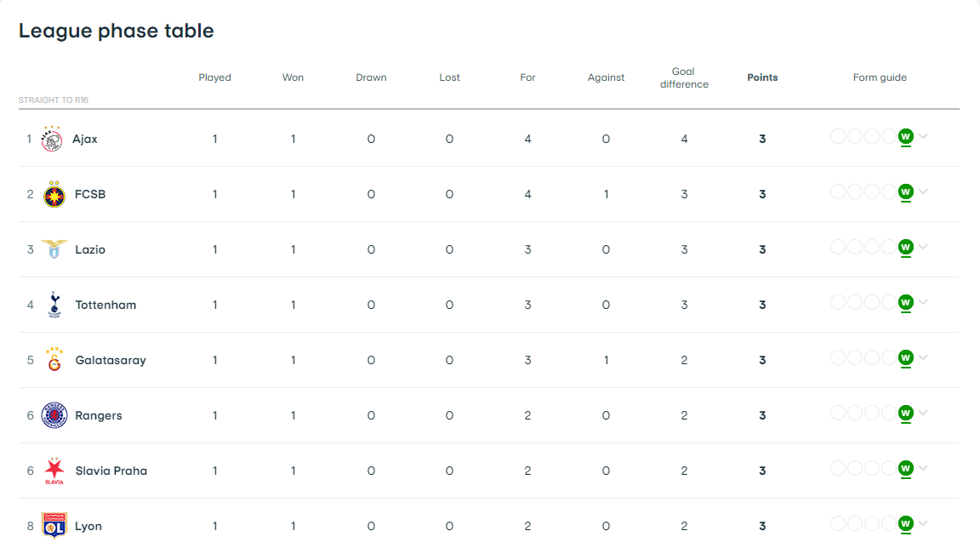Click the Galatasaray club crest
This screenshot has width=980, height=548.
[x=54, y=360]
